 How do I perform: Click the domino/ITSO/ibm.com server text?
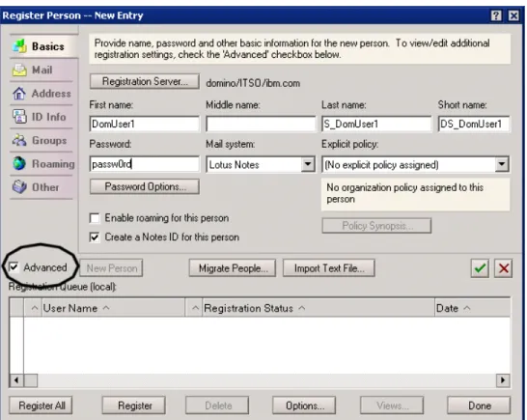[253, 83]
